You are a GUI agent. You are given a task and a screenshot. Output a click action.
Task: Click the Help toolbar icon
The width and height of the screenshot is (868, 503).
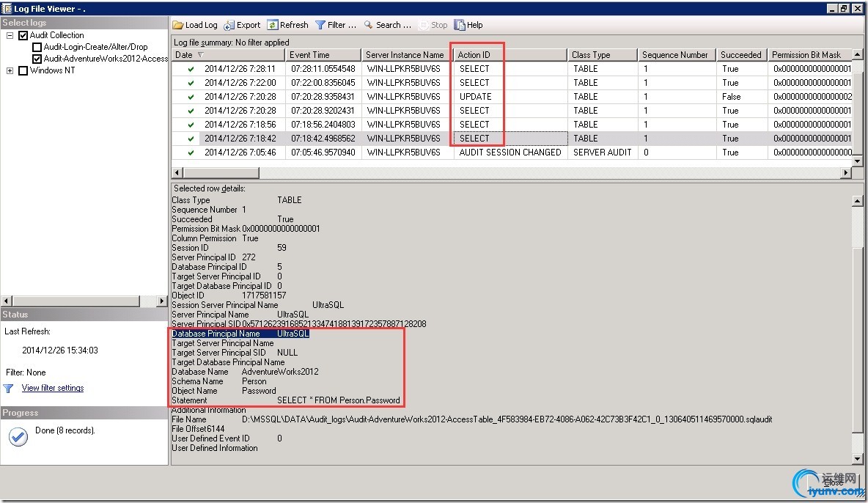point(460,25)
